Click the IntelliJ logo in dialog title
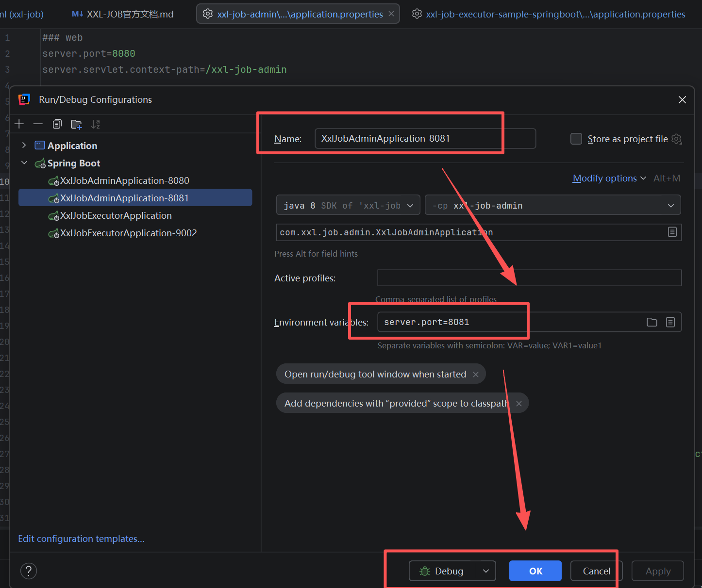 (24, 99)
